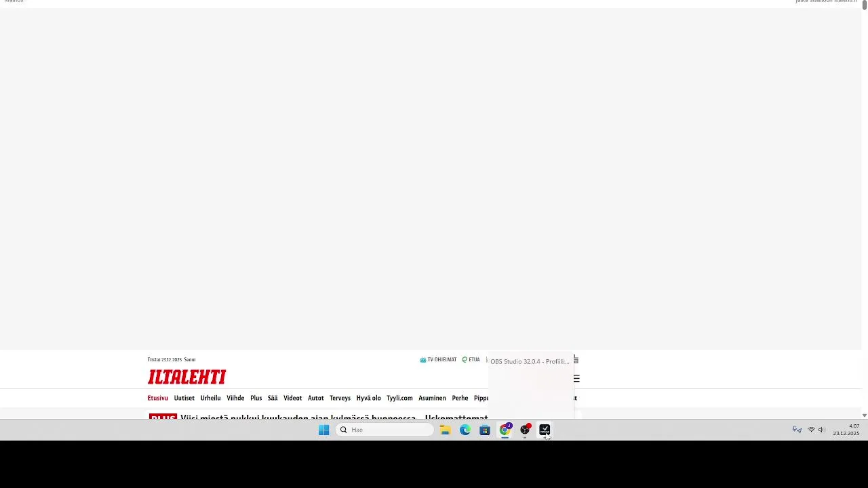Open the volume control in tray
This screenshot has height=488, width=868.
pyautogui.click(x=821, y=430)
